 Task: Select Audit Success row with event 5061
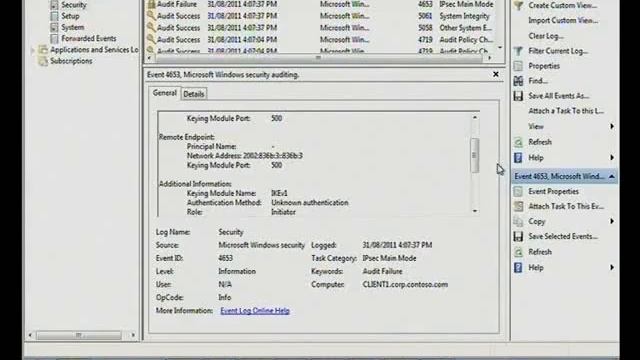[321, 16]
